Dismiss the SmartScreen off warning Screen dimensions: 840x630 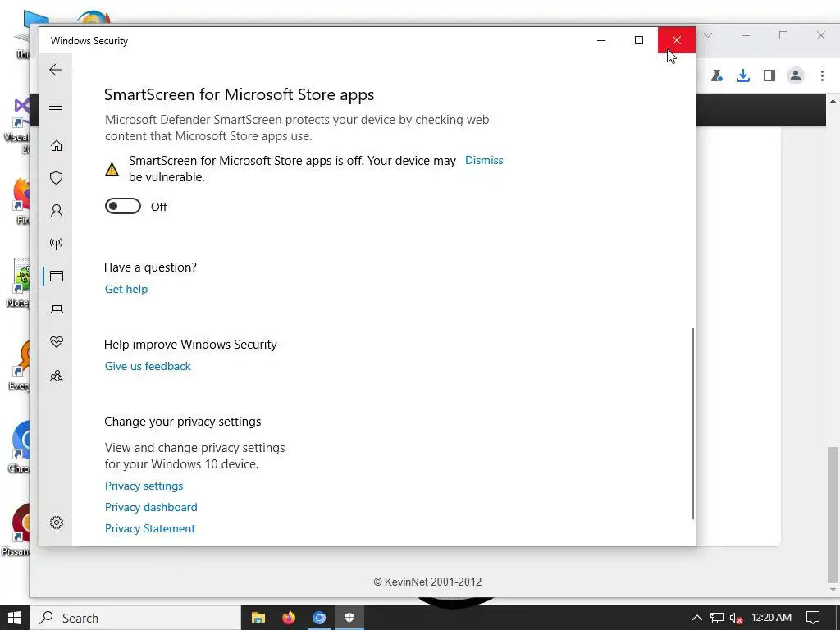pyautogui.click(x=484, y=160)
